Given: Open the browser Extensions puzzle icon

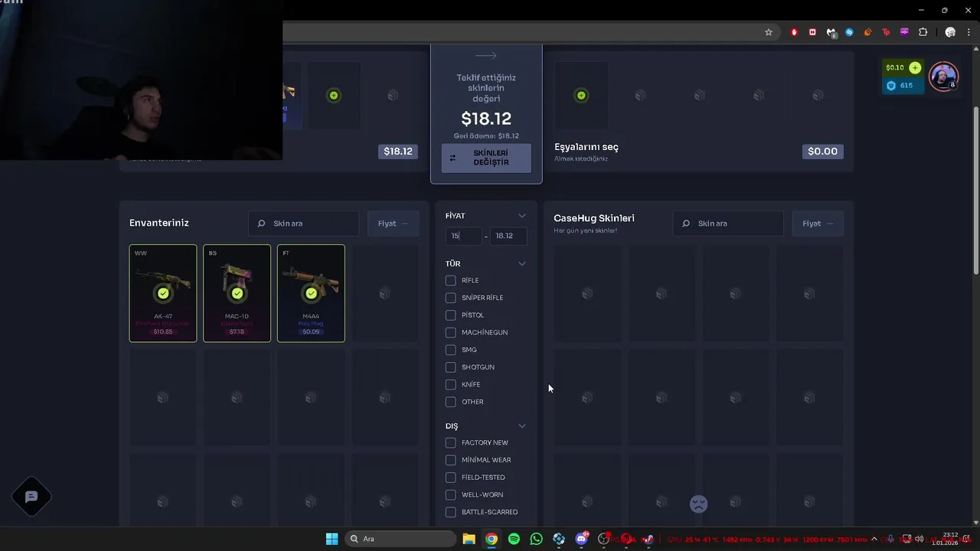Looking at the screenshot, I should [923, 32].
